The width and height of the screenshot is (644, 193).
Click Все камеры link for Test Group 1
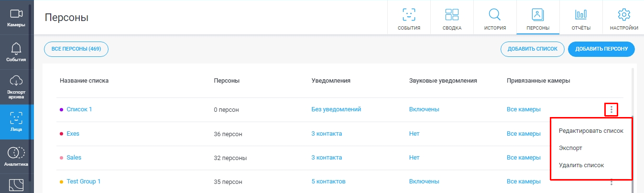(524, 182)
